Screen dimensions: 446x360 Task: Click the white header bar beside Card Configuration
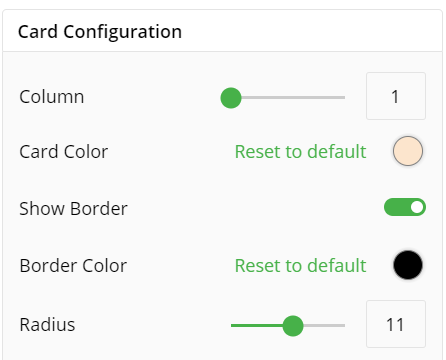[310, 31]
